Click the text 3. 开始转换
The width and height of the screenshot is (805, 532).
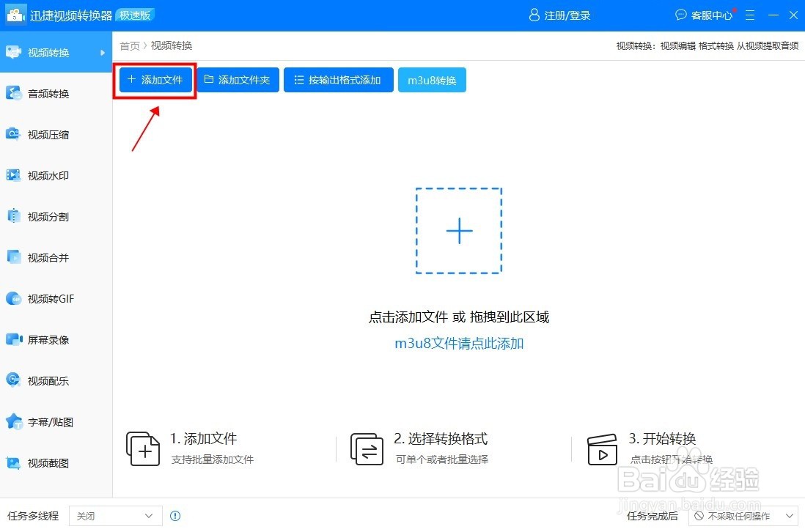coord(662,439)
